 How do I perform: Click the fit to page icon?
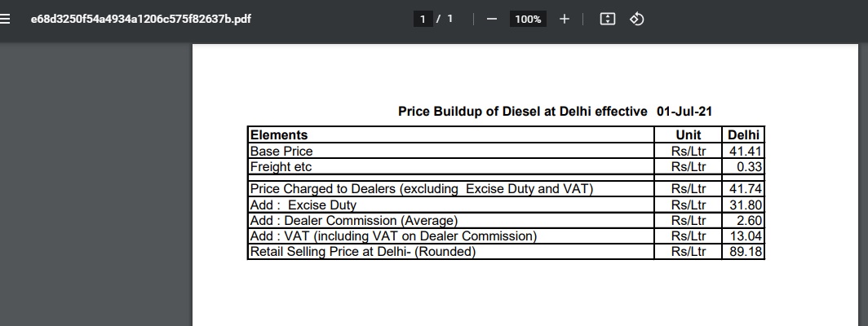[607, 20]
